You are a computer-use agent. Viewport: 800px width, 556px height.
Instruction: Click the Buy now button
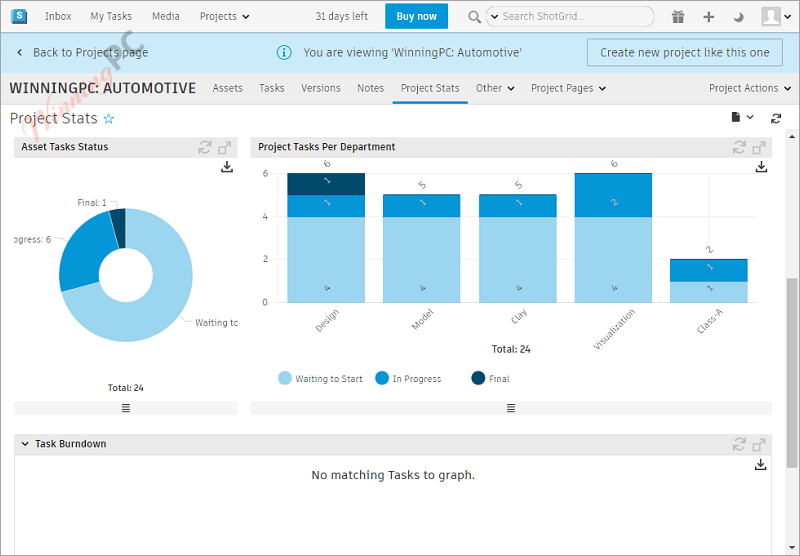tap(416, 16)
